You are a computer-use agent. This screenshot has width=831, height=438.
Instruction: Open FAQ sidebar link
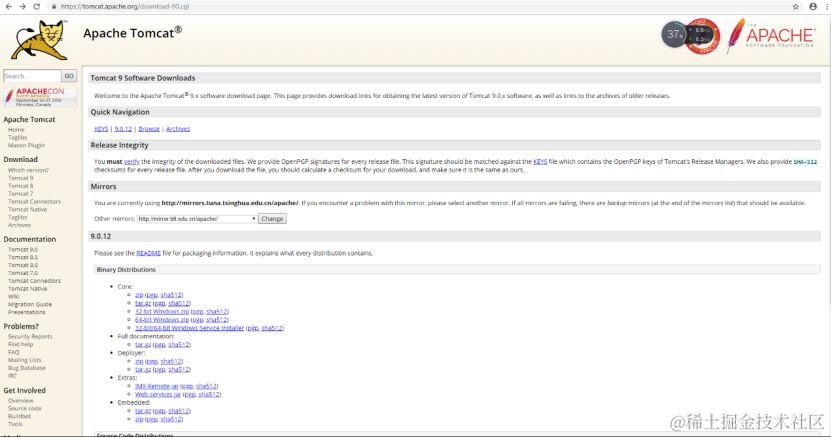(x=13, y=352)
